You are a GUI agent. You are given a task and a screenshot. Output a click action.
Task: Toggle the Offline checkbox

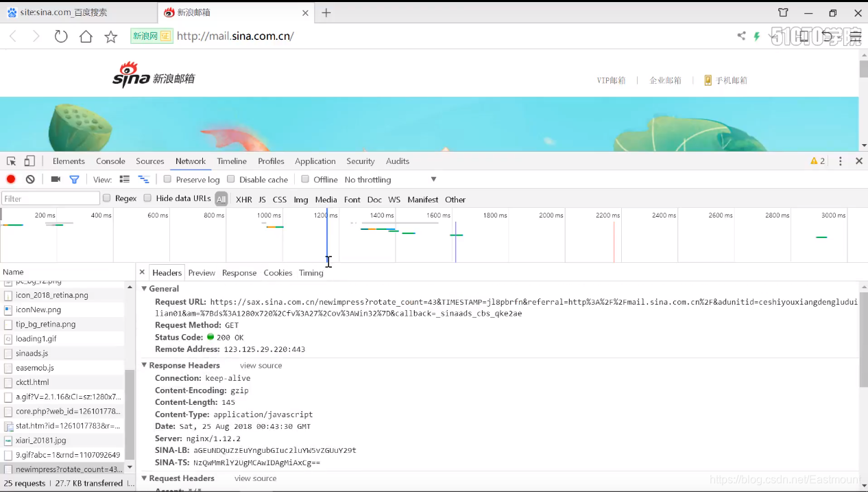click(305, 179)
